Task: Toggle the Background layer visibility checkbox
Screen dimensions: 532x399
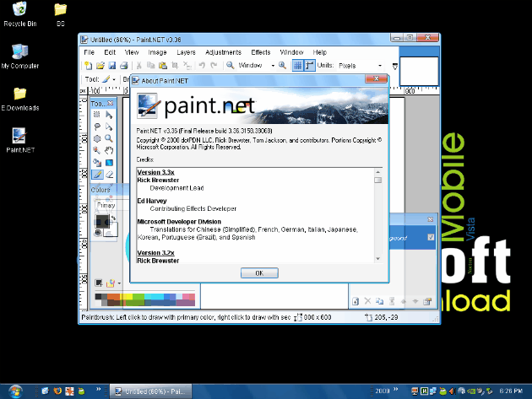Action: (x=431, y=237)
